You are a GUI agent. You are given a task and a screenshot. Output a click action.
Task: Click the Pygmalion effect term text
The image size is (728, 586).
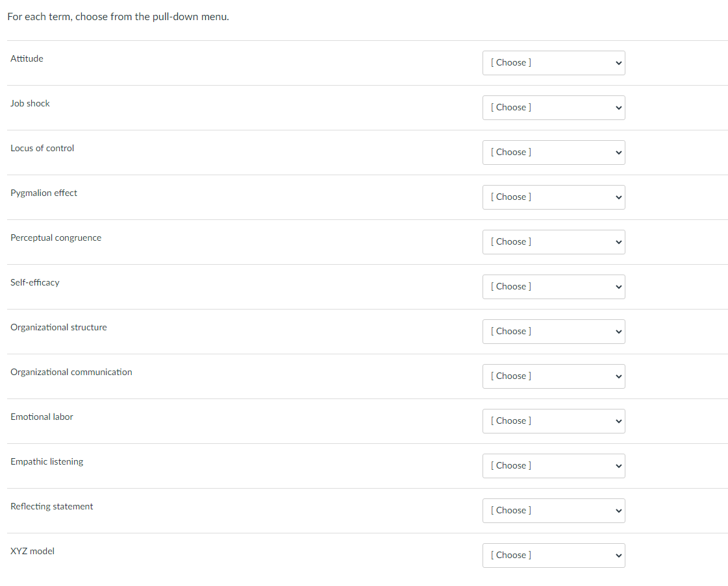point(44,193)
